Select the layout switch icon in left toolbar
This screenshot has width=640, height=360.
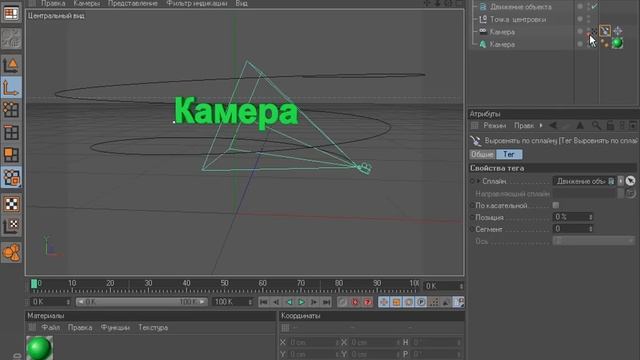click(x=11, y=13)
